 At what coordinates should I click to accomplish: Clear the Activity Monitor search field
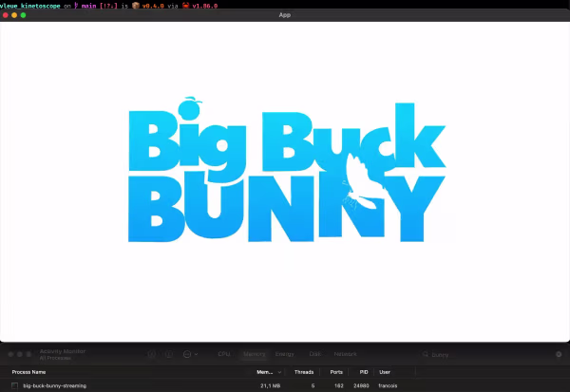click(x=559, y=354)
